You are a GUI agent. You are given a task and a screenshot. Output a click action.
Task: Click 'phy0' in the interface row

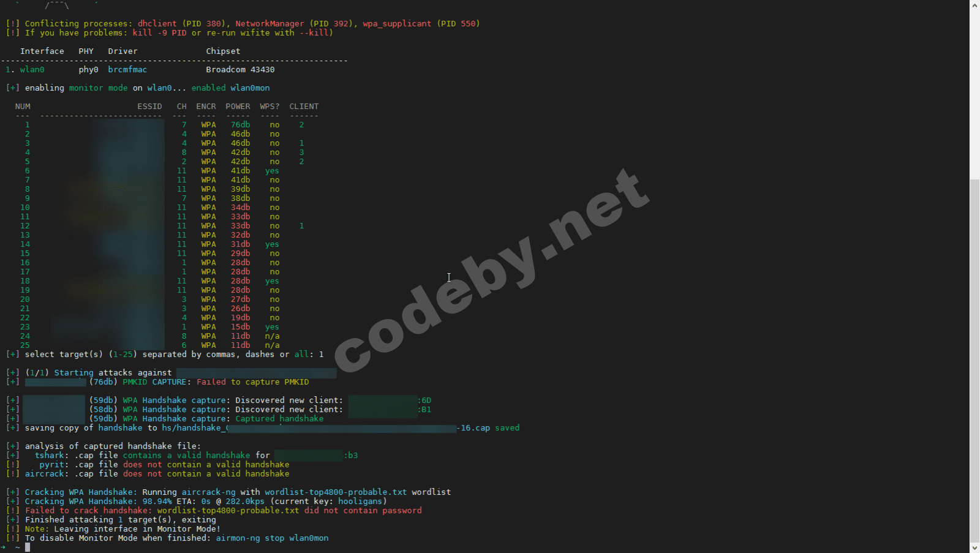[x=88, y=70]
